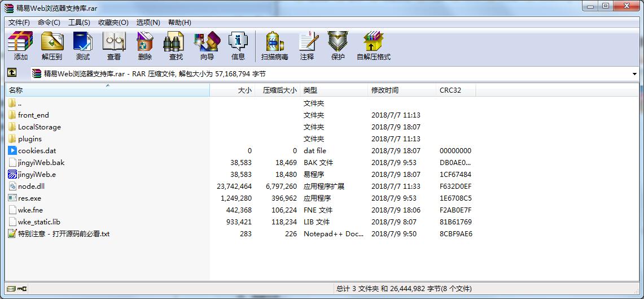Click the 信息 (Info) toolbar icon
The width and height of the screenshot is (644, 299).
coord(238,41)
